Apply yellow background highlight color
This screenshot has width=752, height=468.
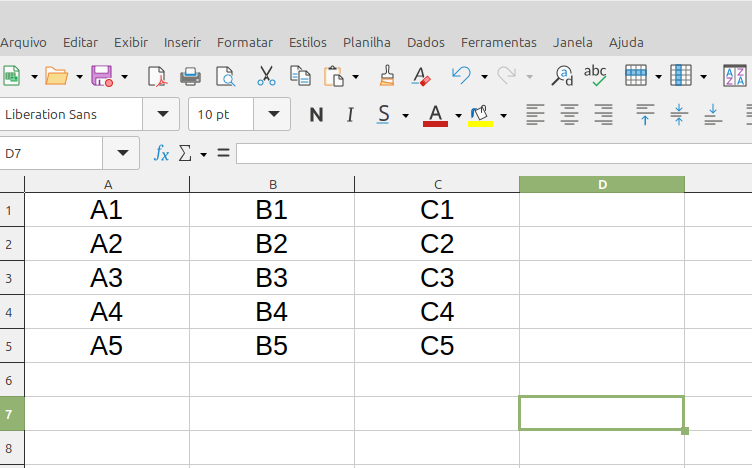point(481,115)
